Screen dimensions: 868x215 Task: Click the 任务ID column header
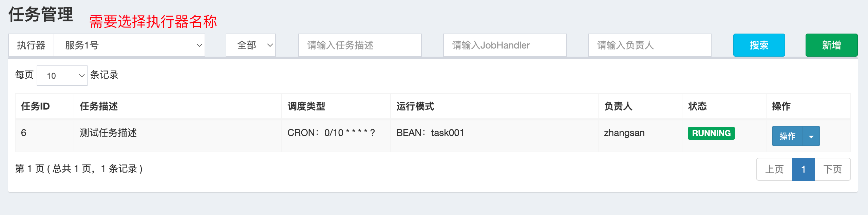35,106
